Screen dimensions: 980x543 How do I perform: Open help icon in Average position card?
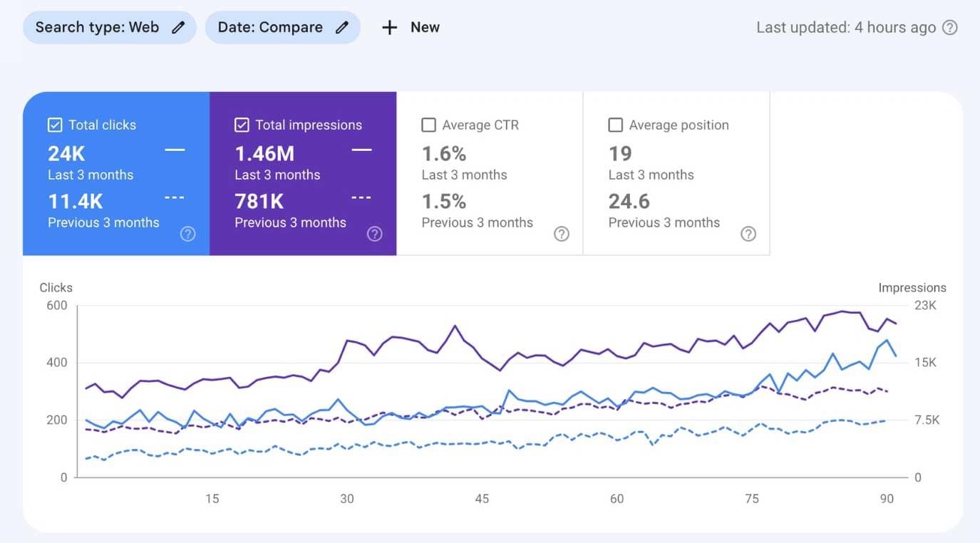coord(748,234)
